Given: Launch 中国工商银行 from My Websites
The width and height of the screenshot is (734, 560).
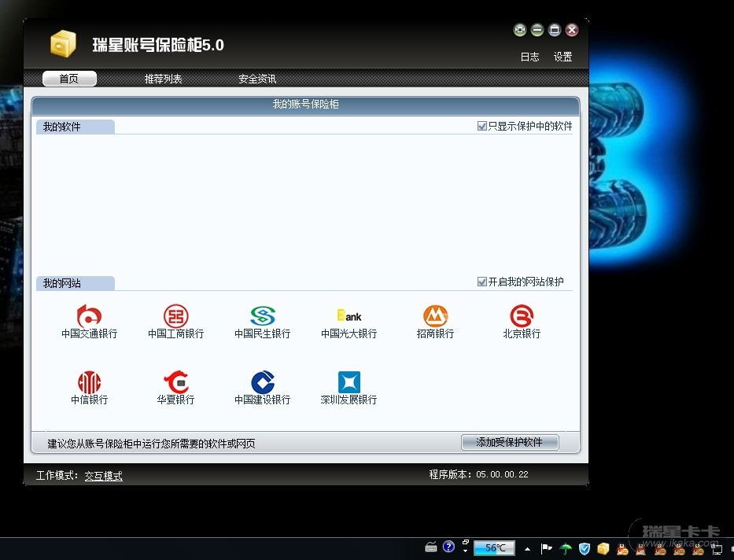Looking at the screenshot, I should coord(175,316).
